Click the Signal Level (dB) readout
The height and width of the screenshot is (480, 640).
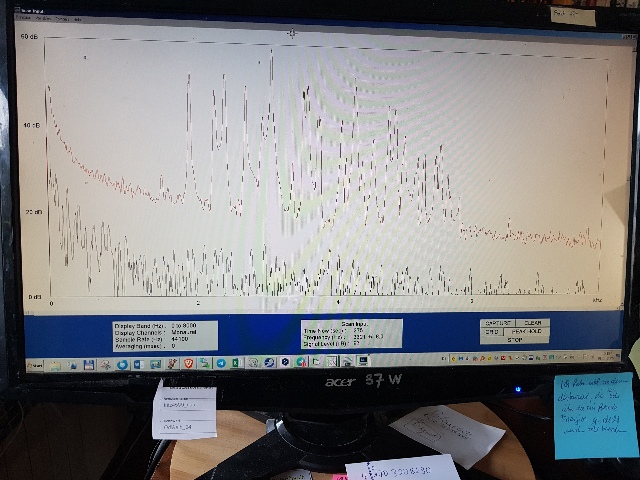click(x=332, y=344)
